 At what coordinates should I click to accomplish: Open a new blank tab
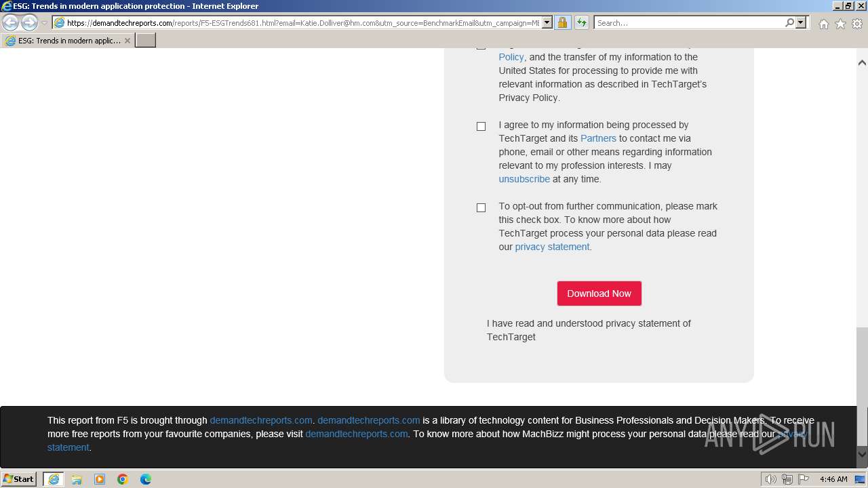point(146,41)
